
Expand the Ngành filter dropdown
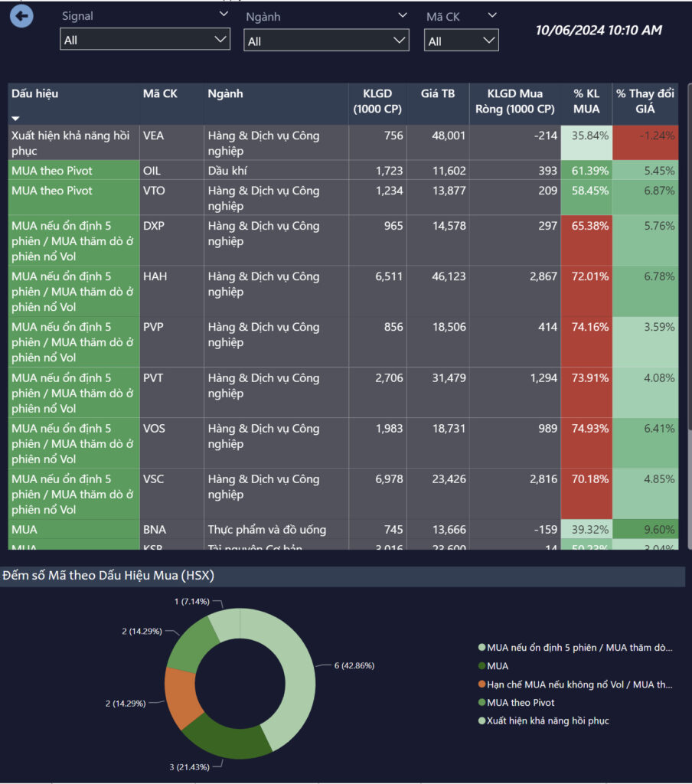pyautogui.click(x=326, y=41)
